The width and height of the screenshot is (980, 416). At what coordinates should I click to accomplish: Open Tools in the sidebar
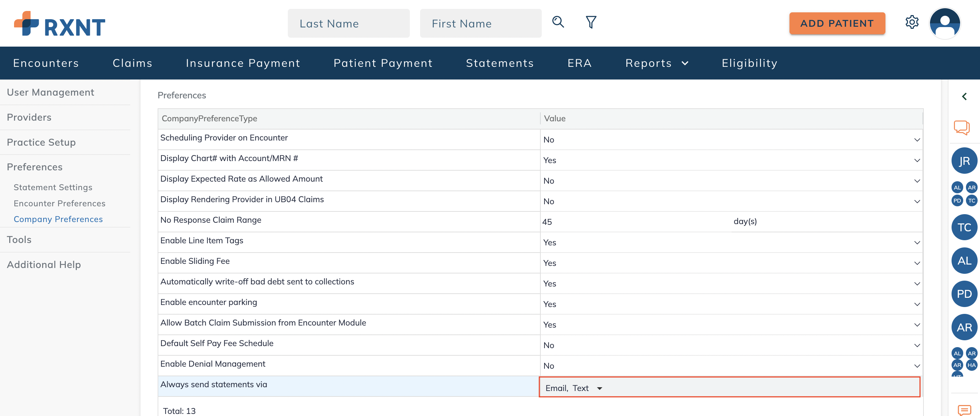coord(19,240)
